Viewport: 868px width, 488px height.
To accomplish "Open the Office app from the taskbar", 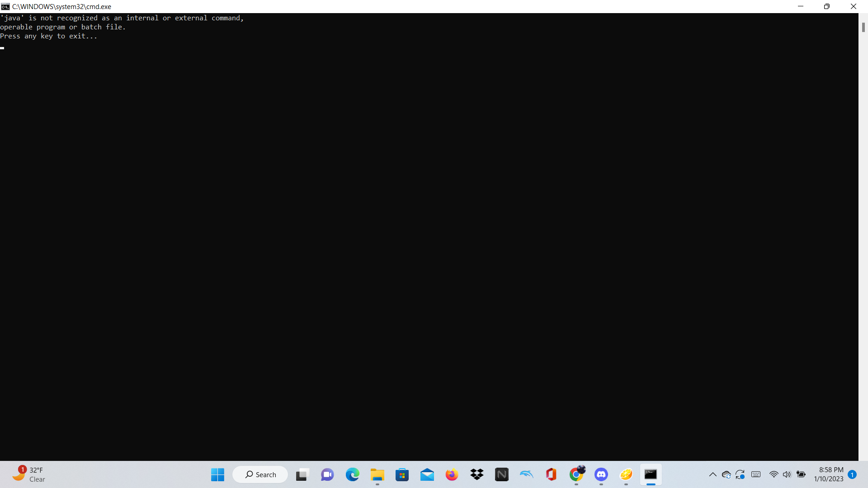I will [x=551, y=474].
